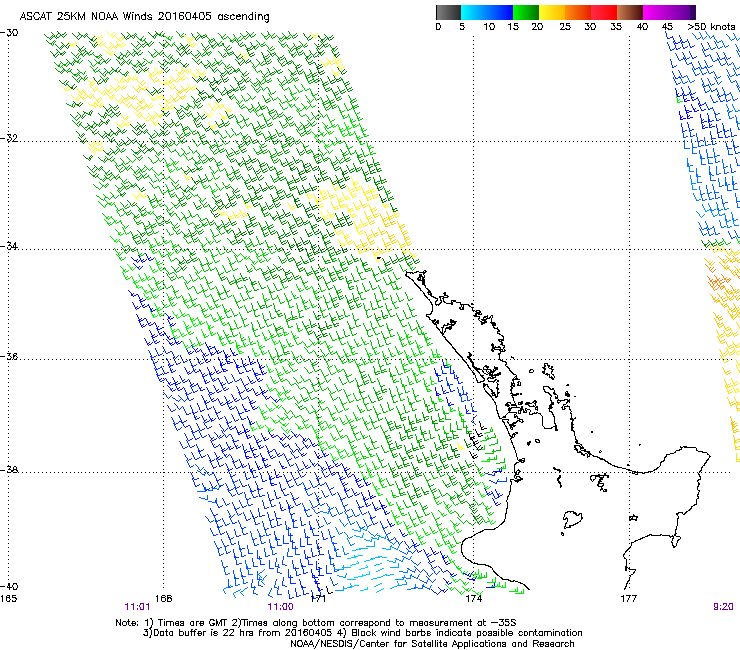Click the '25' label under the color scale

(x=565, y=27)
